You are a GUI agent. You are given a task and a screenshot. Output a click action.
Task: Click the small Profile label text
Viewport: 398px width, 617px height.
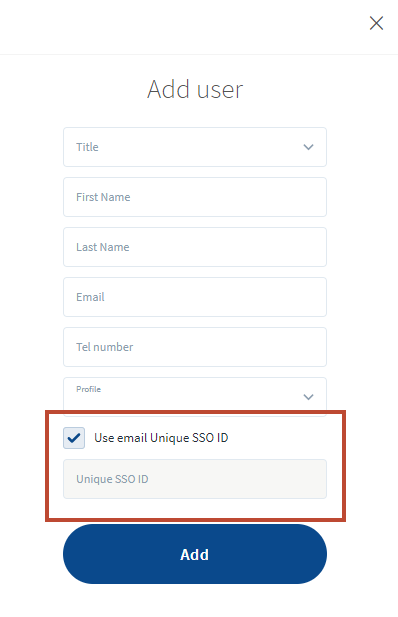pos(89,389)
